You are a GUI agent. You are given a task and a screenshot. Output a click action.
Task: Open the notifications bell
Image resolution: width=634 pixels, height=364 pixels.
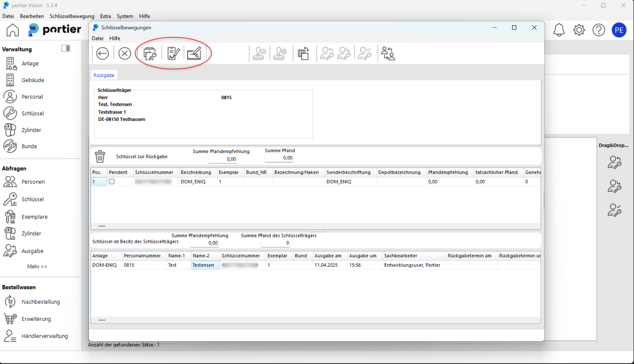click(x=559, y=30)
